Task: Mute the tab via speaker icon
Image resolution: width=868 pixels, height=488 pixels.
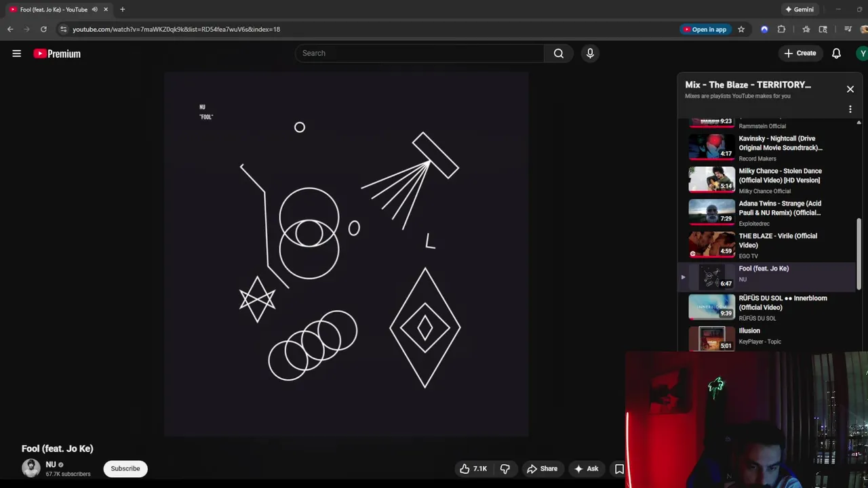Action: [x=95, y=9]
